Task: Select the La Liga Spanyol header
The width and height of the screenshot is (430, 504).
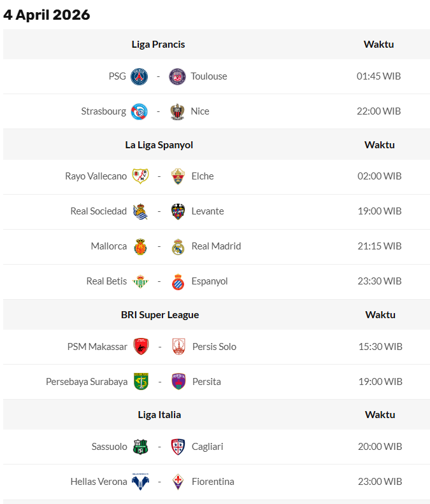Action: 159,145
